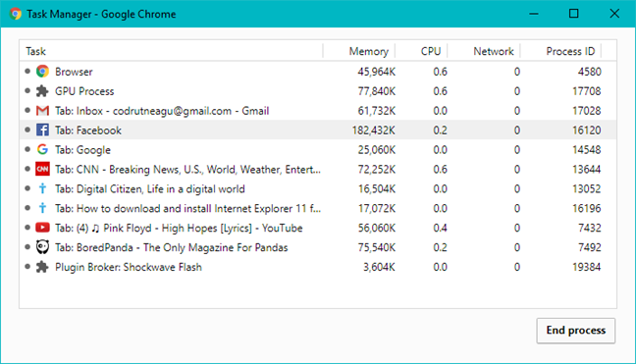Sort the list by the Task column header
636x364 pixels.
click(x=171, y=51)
